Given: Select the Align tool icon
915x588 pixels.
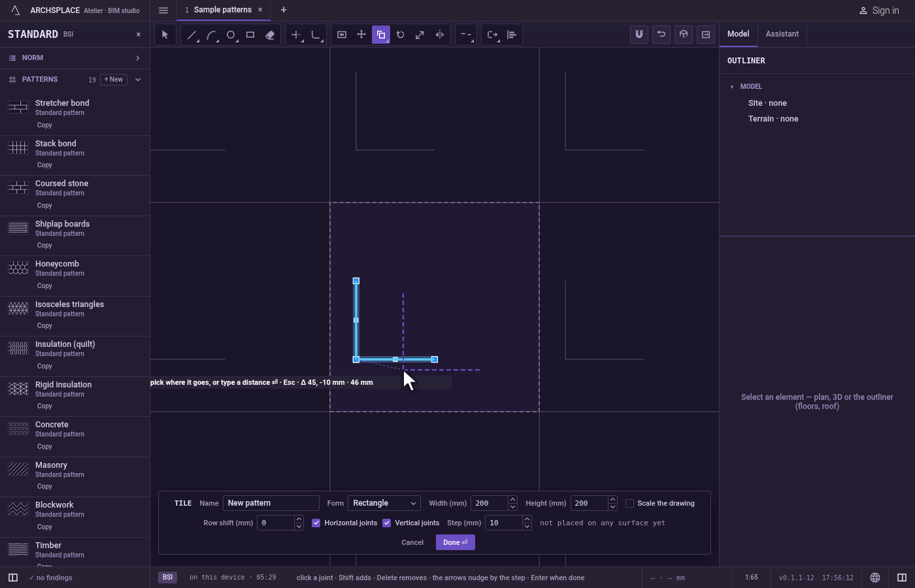Looking at the screenshot, I should (x=512, y=35).
